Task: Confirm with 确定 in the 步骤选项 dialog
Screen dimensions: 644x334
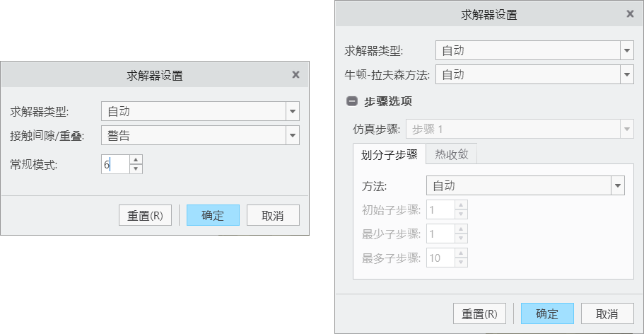Action: click(x=547, y=314)
